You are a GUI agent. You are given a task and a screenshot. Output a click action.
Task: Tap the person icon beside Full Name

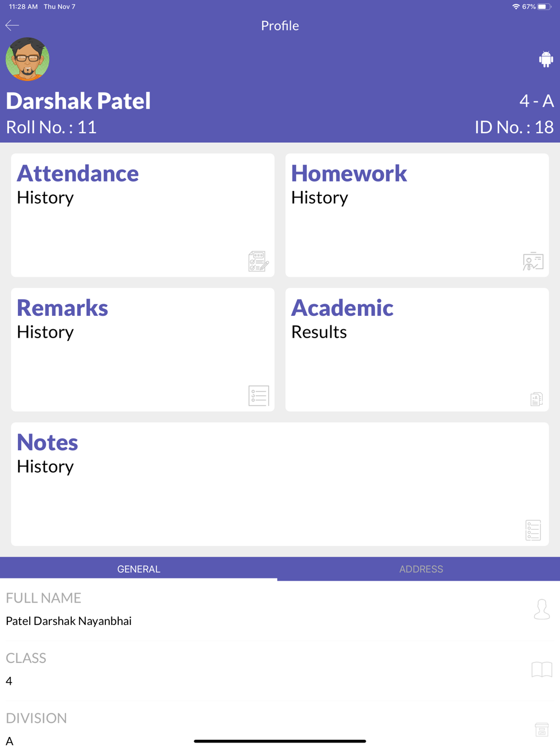point(542,609)
